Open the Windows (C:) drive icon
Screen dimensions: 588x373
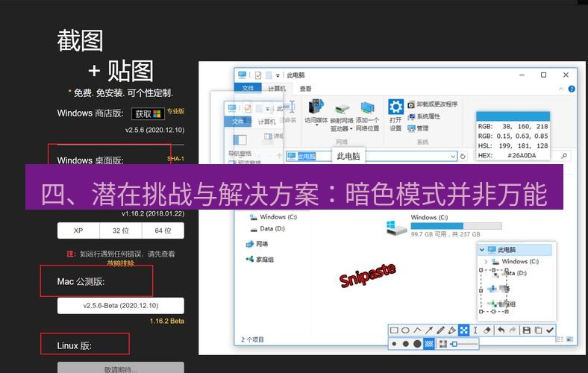(x=396, y=228)
